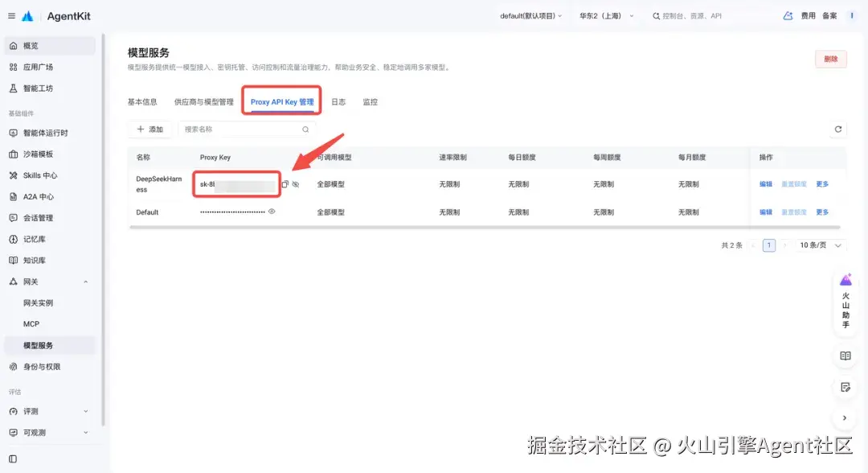
Task: Refresh the proxy key table
Action: (x=838, y=129)
